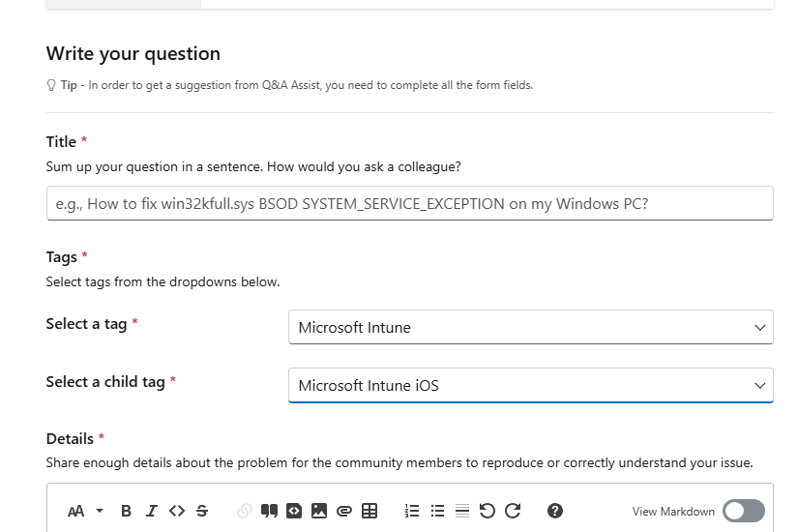The width and height of the screenshot is (798, 532).
Task: Expand the font size dropdown arrow
Action: point(100,511)
